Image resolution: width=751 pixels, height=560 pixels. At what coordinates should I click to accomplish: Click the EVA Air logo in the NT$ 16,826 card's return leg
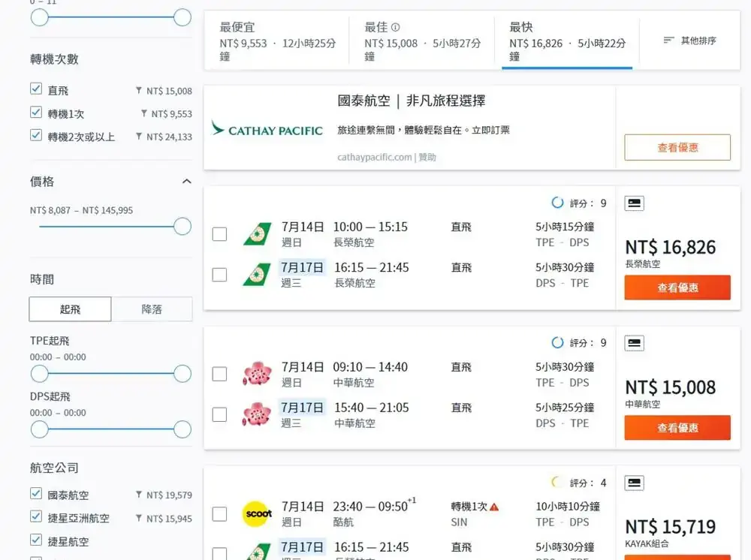tap(257, 275)
